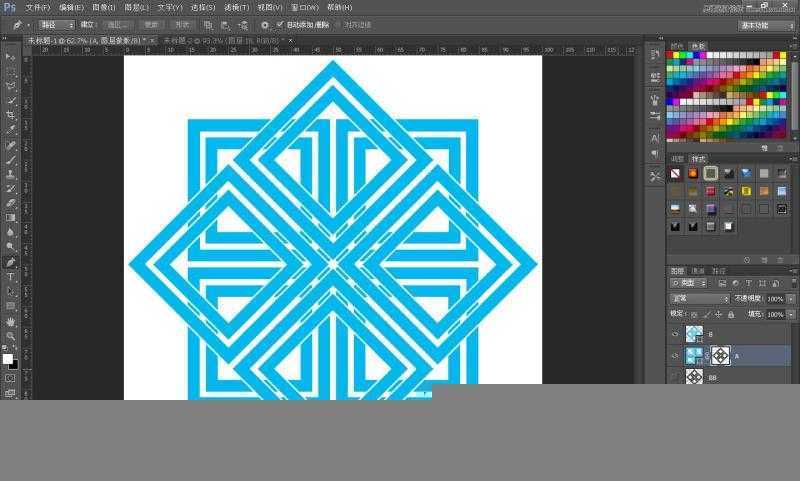800x481 pixels.
Task: Open pen mode dropdown in options bar
Action: coord(57,24)
